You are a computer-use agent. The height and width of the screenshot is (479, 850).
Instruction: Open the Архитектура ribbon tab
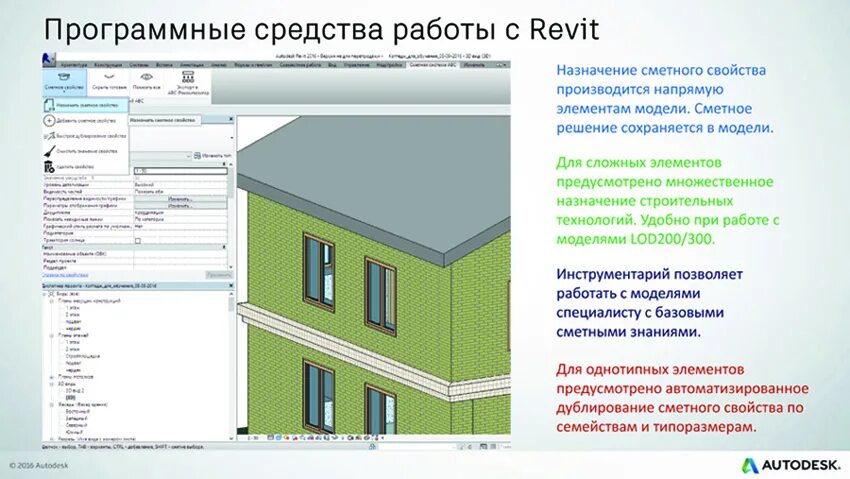(x=73, y=64)
